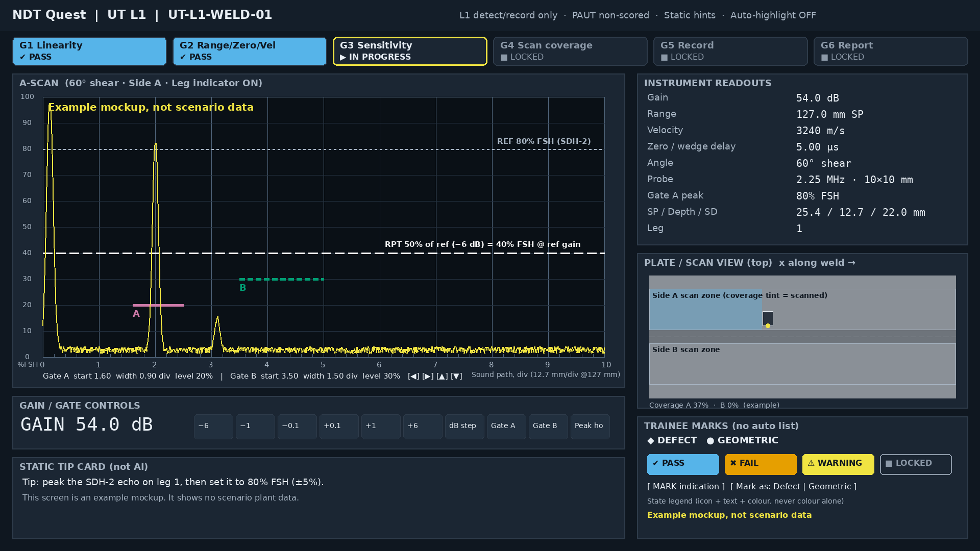Select the Gate B control button
Viewport: 980px width, 551px height.
click(548, 427)
